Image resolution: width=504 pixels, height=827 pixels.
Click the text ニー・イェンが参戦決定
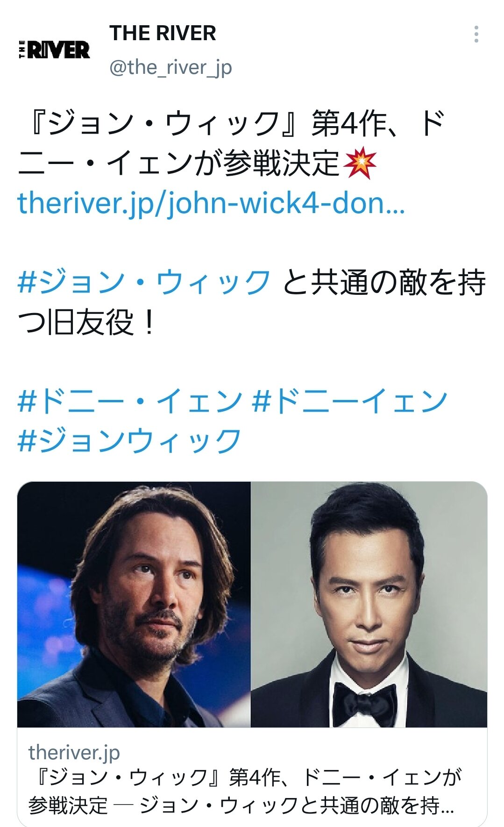coord(178,164)
